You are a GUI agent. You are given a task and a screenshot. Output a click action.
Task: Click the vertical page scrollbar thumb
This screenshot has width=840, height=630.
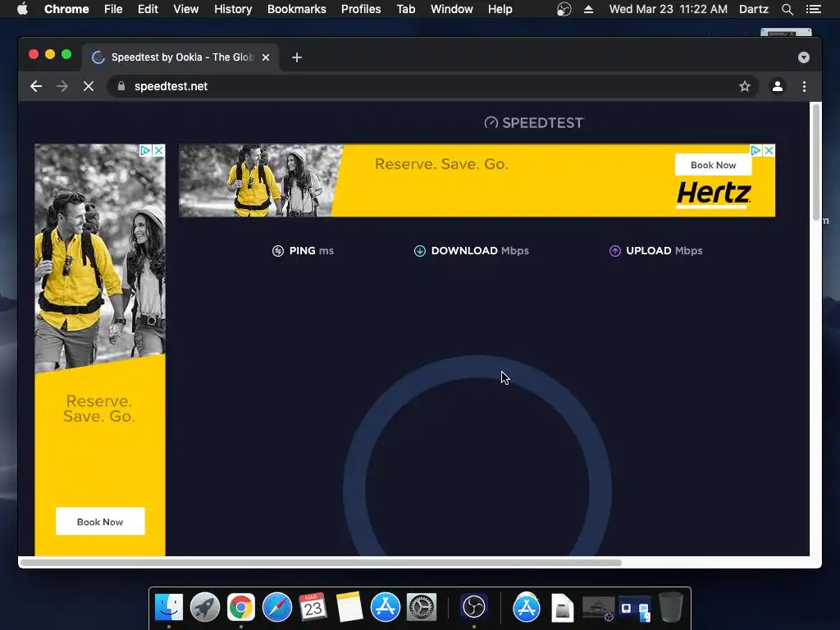816,161
